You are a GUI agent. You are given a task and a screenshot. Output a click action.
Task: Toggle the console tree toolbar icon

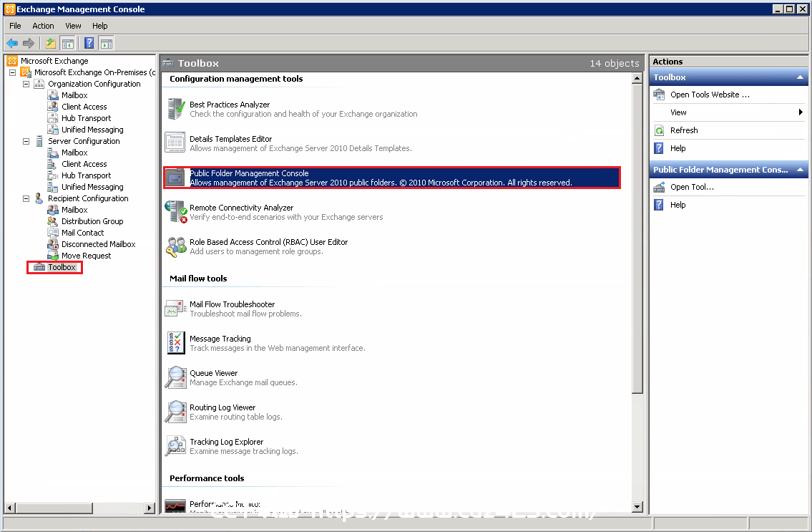[x=67, y=43]
